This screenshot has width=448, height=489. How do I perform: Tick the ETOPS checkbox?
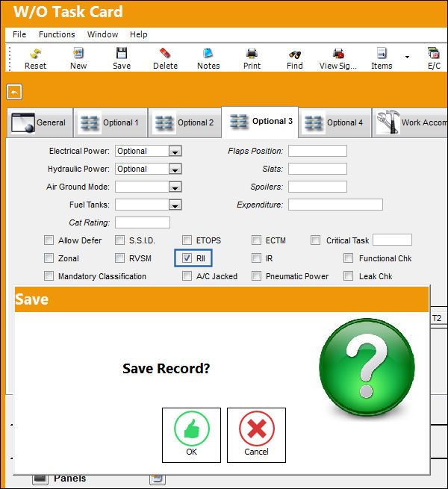coord(187,240)
